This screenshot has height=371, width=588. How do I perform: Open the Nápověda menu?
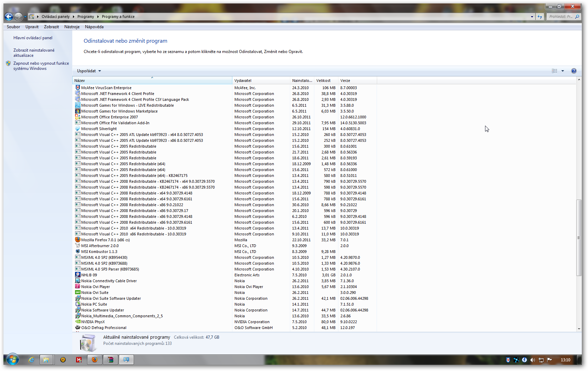(x=94, y=27)
